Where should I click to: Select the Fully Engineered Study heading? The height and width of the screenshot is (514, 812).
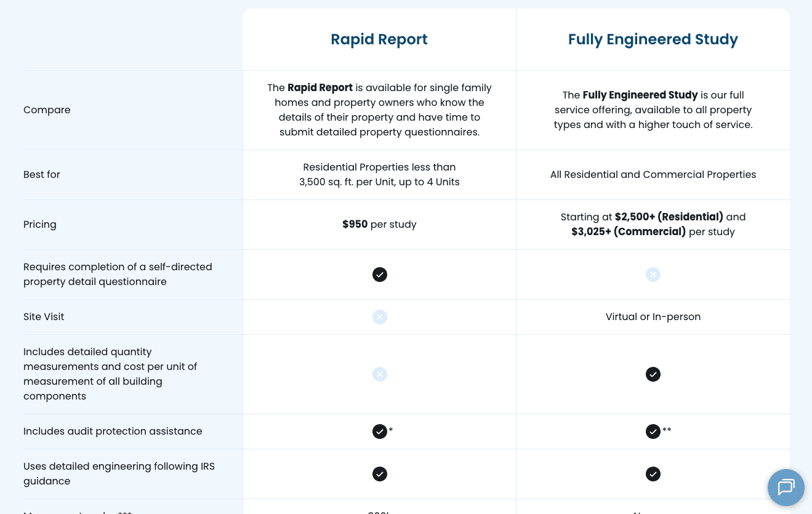pyautogui.click(x=653, y=39)
